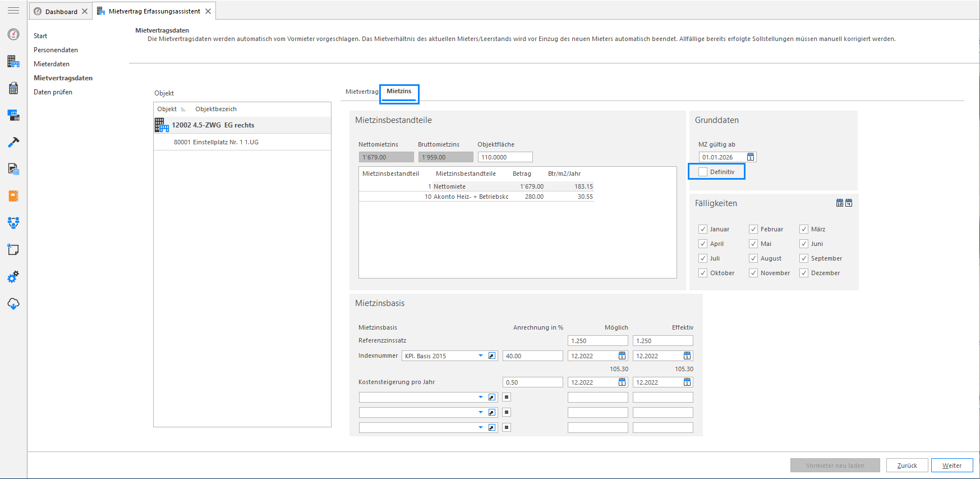This screenshot has width=980, height=479.
Task: Untick the Dezember checkbox
Action: 804,273
